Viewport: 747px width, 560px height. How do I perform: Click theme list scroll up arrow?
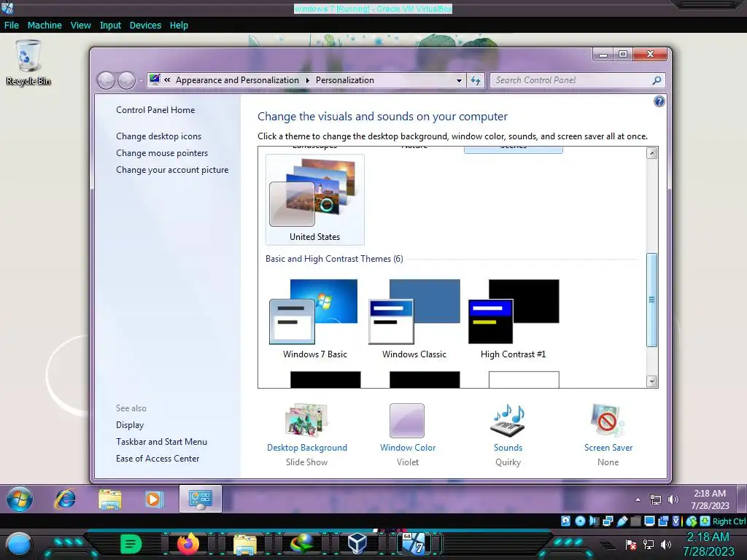click(652, 153)
